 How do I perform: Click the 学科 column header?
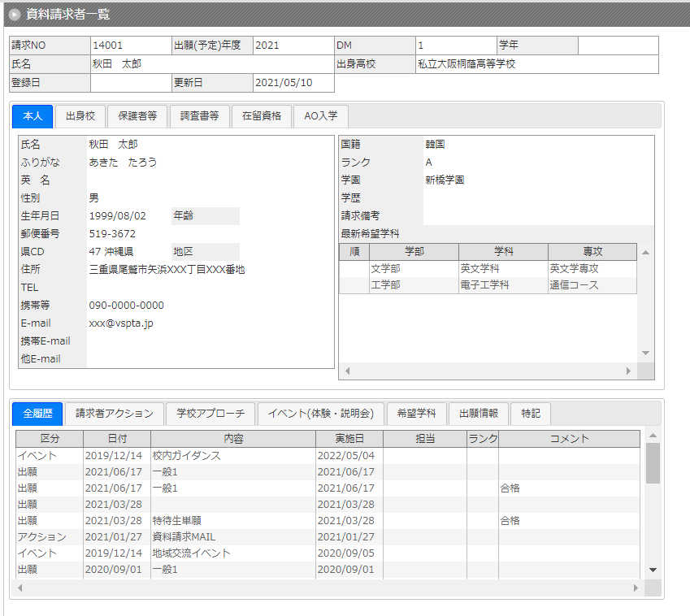pyautogui.click(x=503, y=252)
